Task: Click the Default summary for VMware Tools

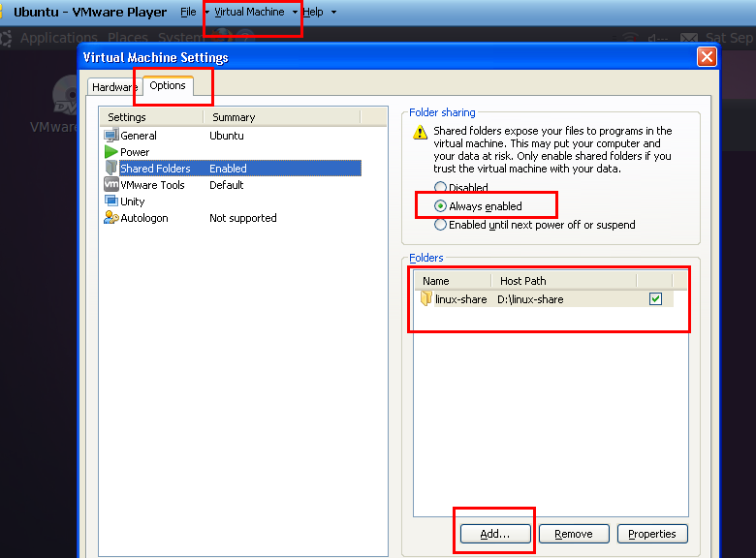Action: (x=227, y=185)
